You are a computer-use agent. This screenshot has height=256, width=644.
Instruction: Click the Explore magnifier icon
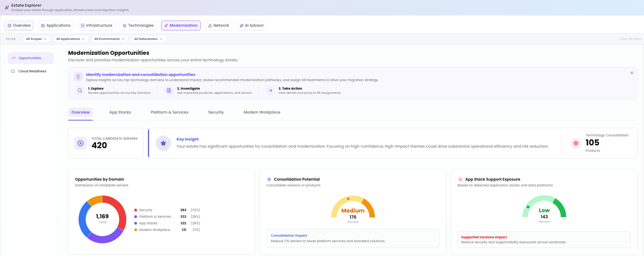pyautogui.click(x=80, y=91)
